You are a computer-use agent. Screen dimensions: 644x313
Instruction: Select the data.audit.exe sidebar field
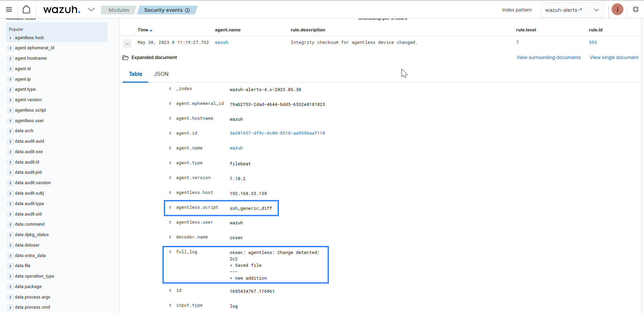(x=29, y=152)
